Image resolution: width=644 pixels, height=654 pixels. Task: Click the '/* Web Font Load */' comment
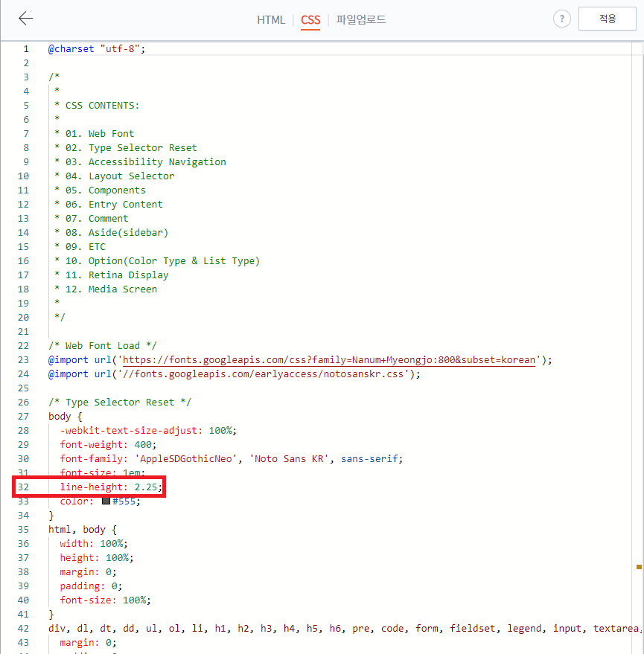[103, 346]
